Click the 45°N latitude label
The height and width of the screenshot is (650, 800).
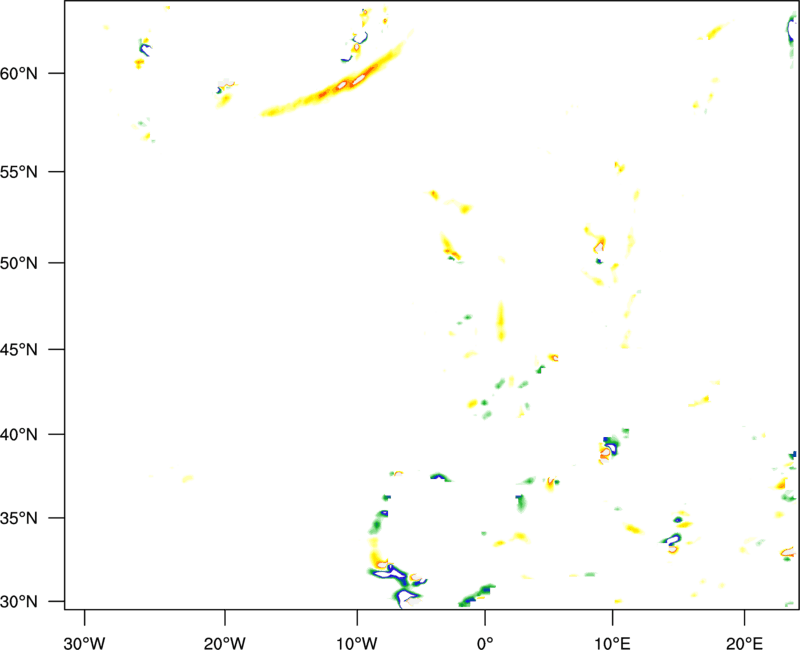tap(19, 349)
